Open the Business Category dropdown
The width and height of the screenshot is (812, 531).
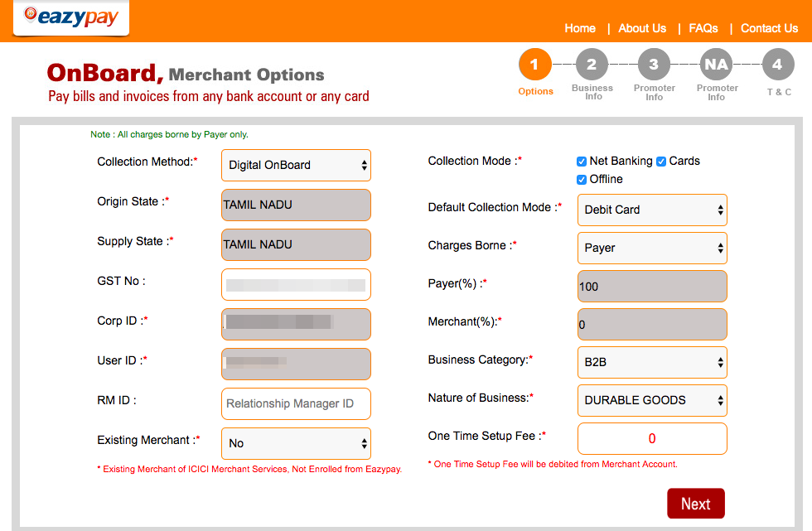click(x=651, y=362)
